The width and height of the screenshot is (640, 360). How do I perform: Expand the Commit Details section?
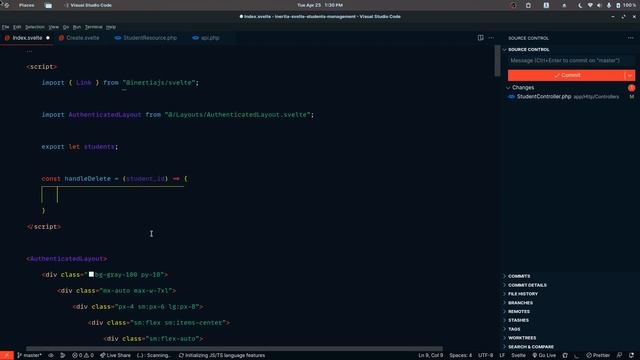(x=527, y=285)
